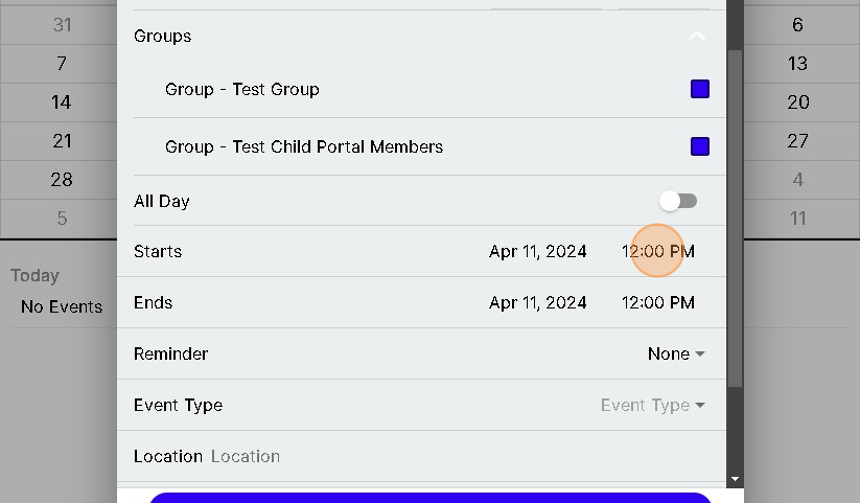Image resolution: width=860 pixels, height=503 pixels.
Task: Open the Event Type dropdown
Action: coord(653,405)
